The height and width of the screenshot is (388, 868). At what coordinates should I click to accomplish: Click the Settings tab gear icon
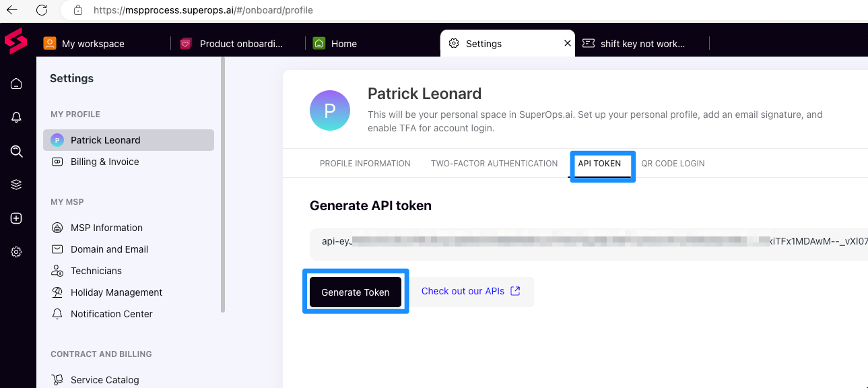(454, 43)
